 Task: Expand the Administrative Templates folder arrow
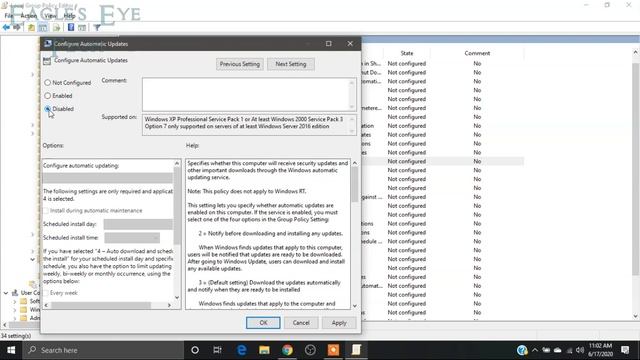(15, 318)
